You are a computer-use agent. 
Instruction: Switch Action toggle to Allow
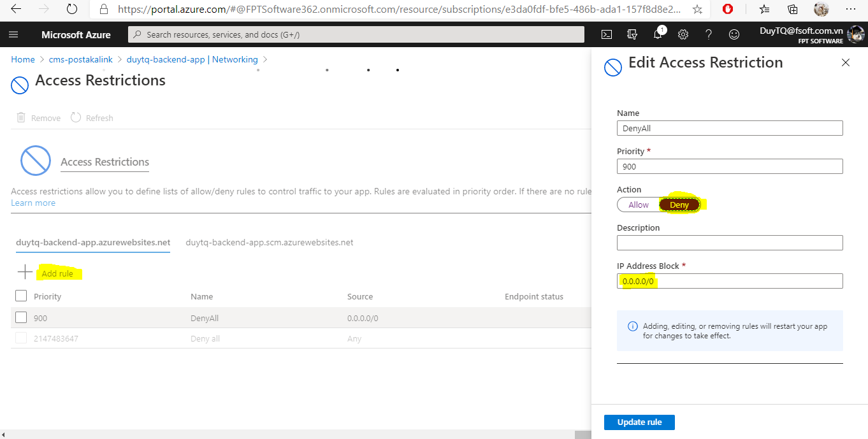(638, 205)
